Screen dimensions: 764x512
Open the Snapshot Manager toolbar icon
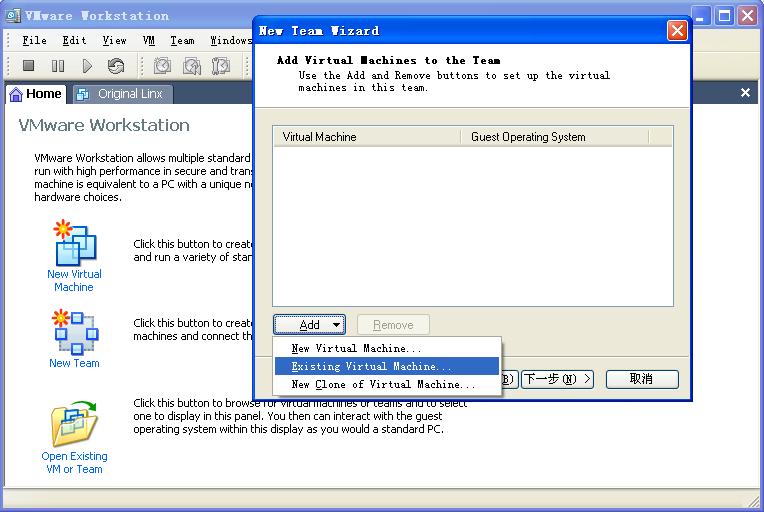click(x=221, y=66)
